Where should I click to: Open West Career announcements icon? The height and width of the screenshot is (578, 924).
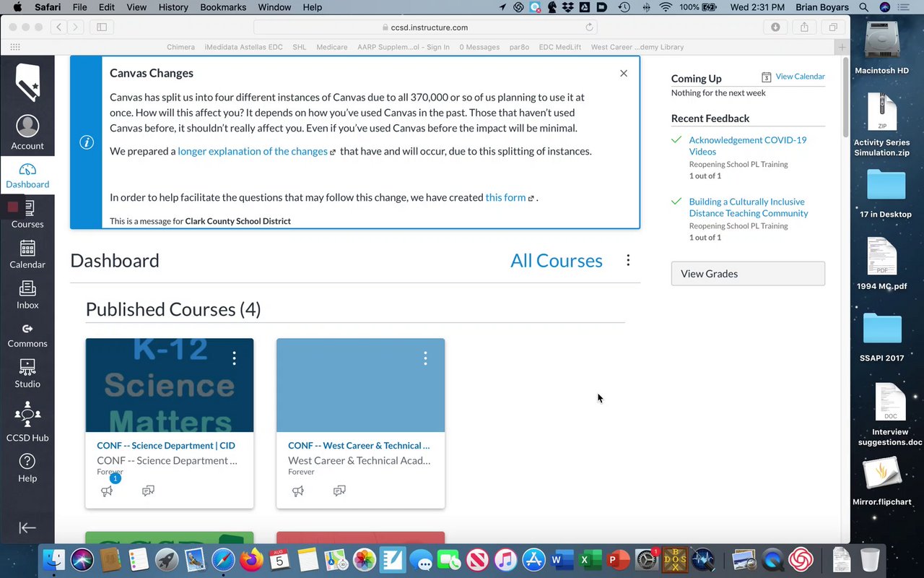(x=297, y=491)
